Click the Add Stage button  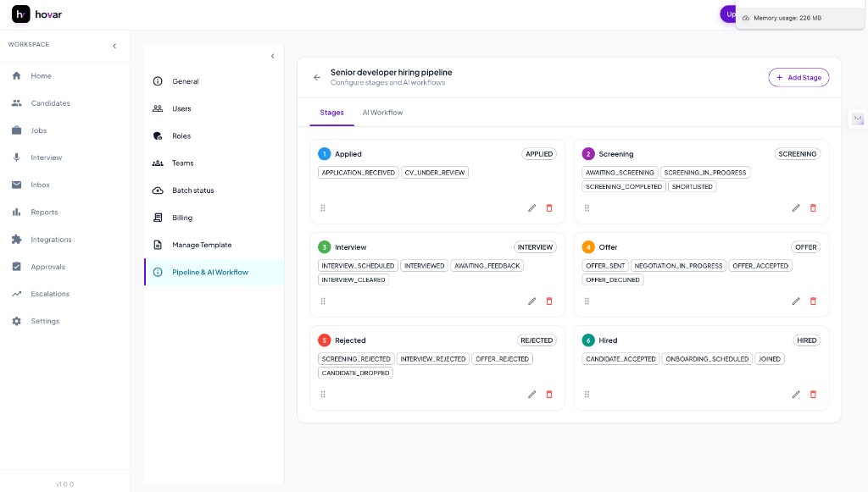tap(798, 77)
